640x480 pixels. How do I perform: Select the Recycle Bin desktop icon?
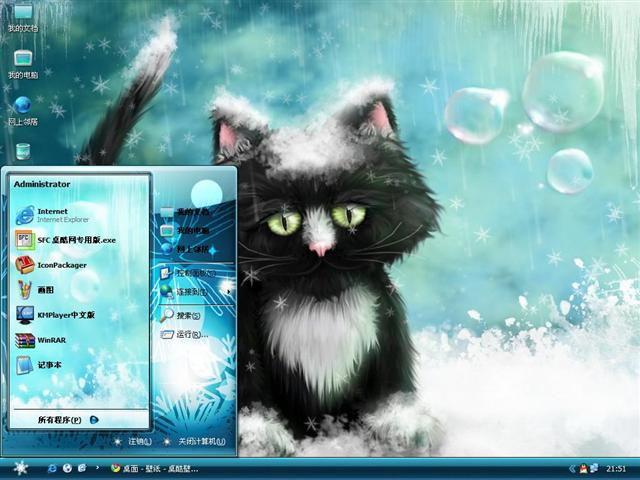[x=23, y=151]
